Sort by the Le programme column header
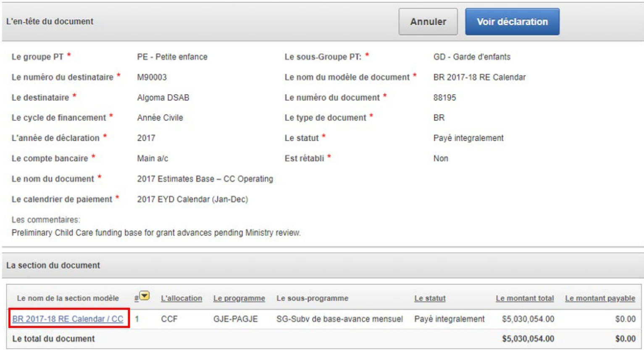Viewport: 644px width, 350px height. (x=239, y=298)
